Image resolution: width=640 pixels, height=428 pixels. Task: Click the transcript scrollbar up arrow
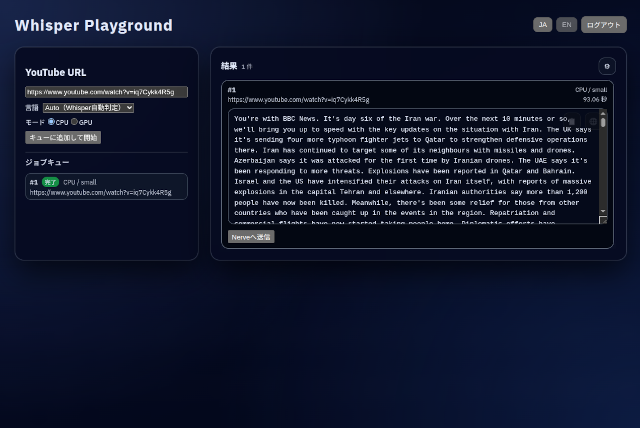click(x=603, y=113)
